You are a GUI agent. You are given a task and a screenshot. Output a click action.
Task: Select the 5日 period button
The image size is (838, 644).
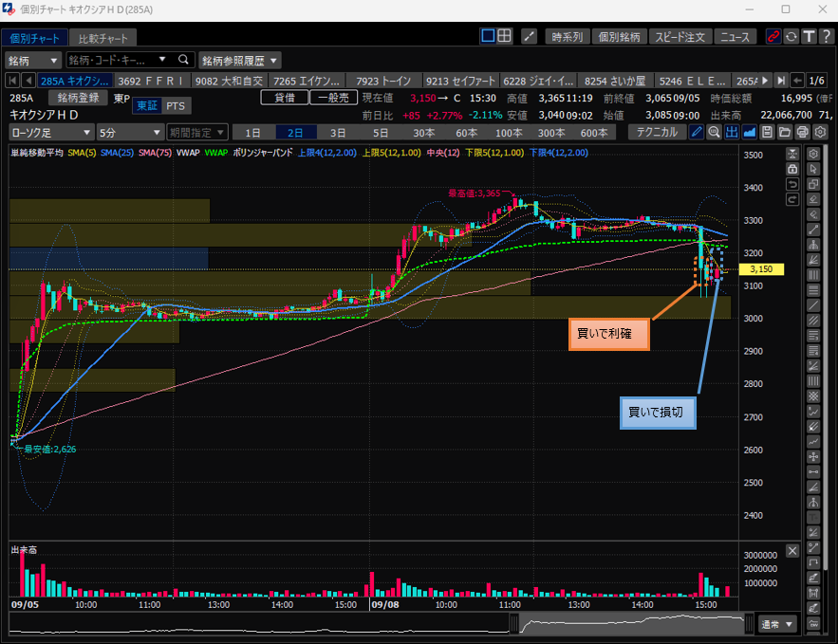381,133
